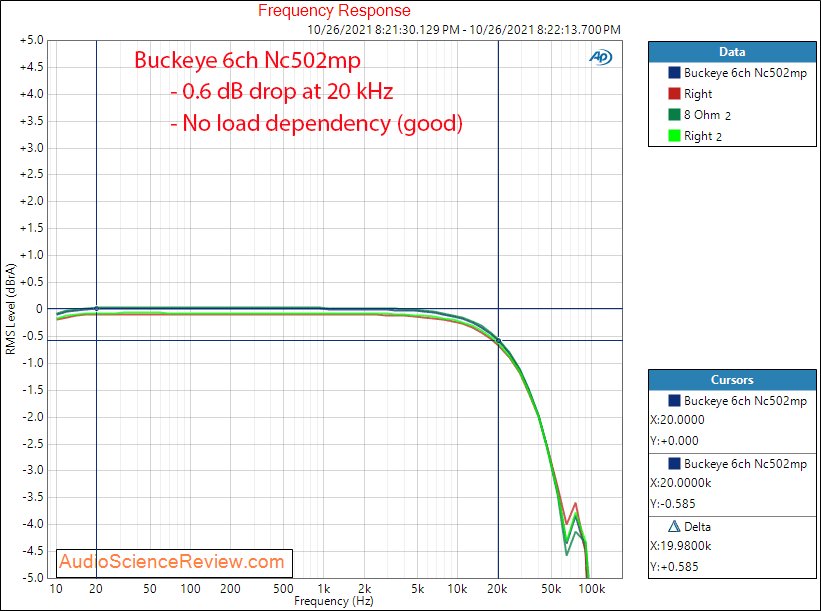Select Buckeye 6ch Nc502mp entry in Data legend
Screen dimensions: 821x611
pos(745,73)
